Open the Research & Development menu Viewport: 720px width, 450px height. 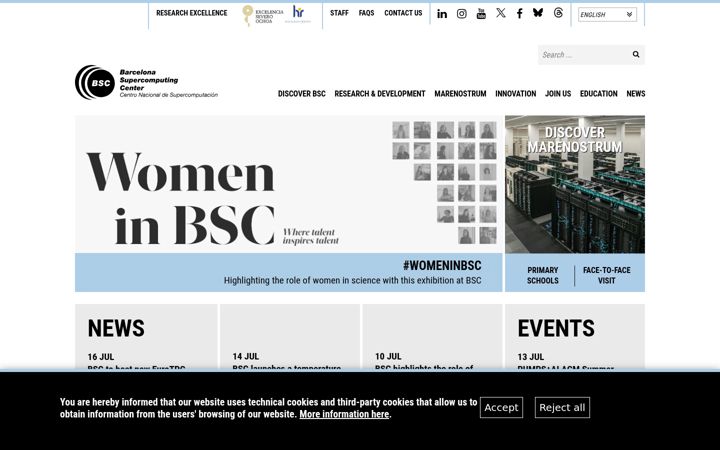click(x=380, y=94)
